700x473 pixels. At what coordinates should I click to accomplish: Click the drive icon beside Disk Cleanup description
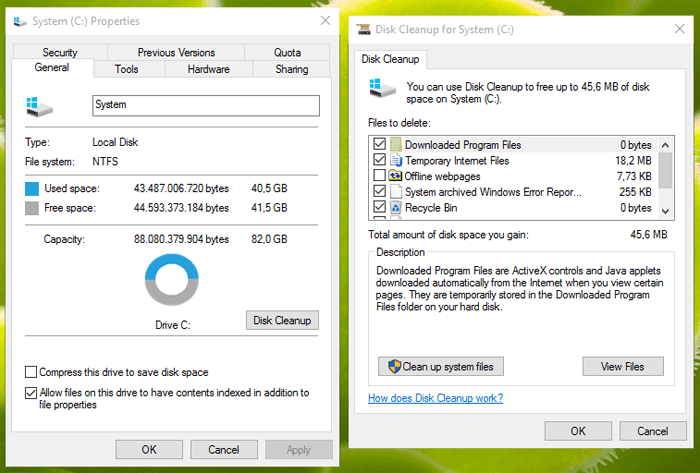point(383,87)
